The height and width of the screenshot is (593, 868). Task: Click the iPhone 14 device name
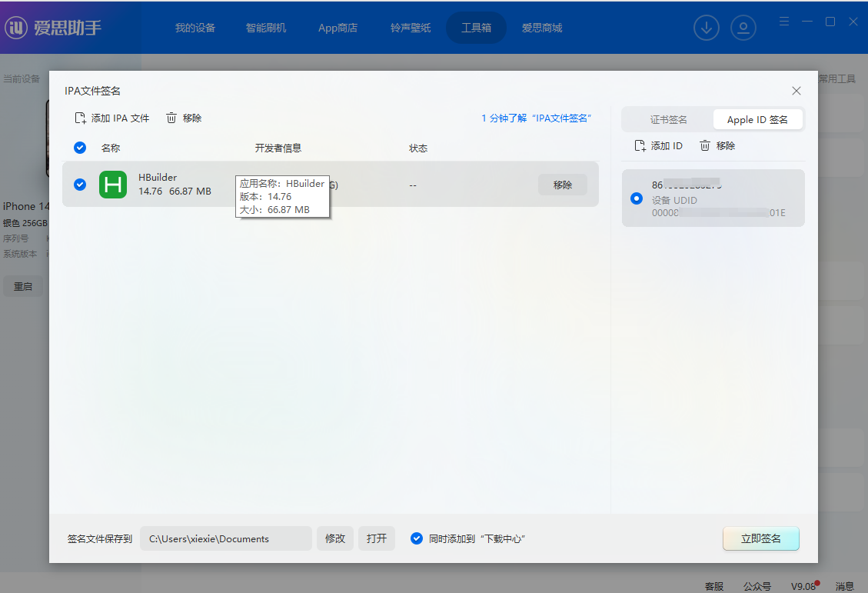(26, 206)
